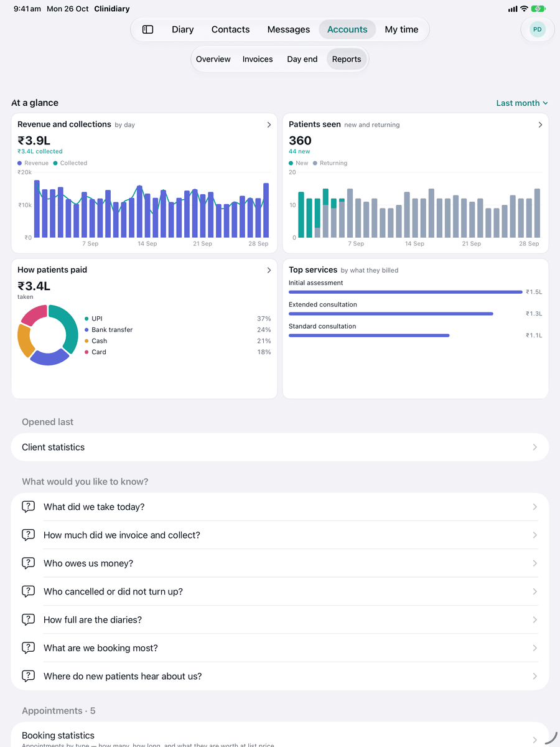Expand the How patients paid card chevron
The height and width of the screenshot is (747, 560).
tap(269, 270)
